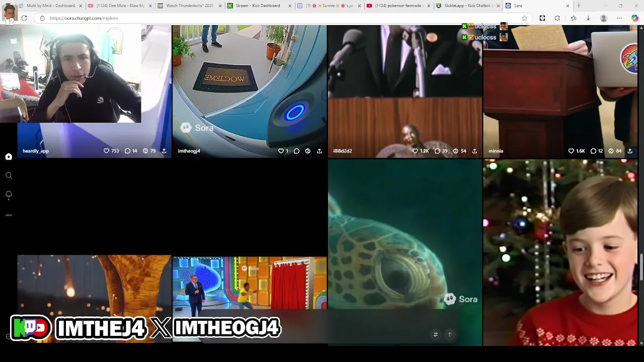Open Copilot icon in browser toolbar

(635, 18)
